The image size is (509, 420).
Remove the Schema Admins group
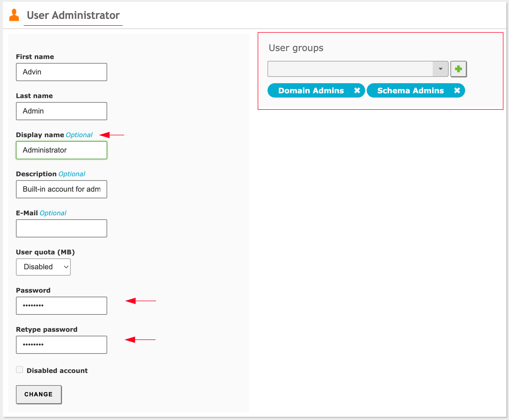(457, 91)
